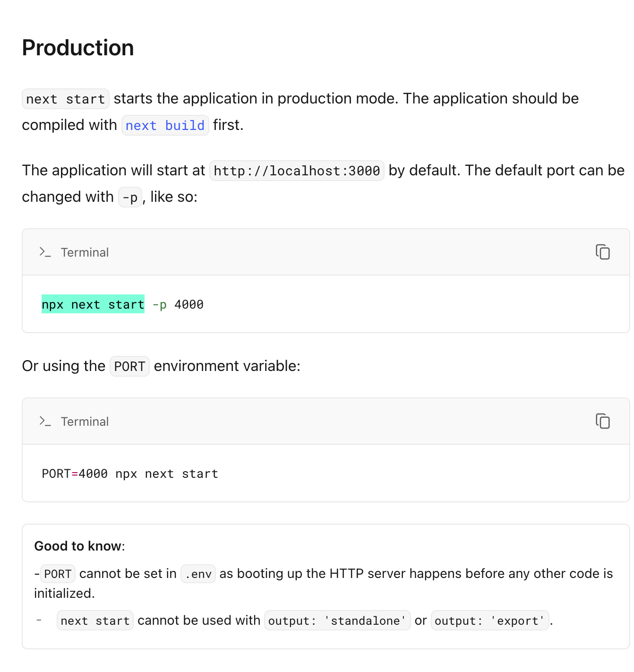Click the .env inline code
Screen dimensions: 634x672
tap(198, 574)
